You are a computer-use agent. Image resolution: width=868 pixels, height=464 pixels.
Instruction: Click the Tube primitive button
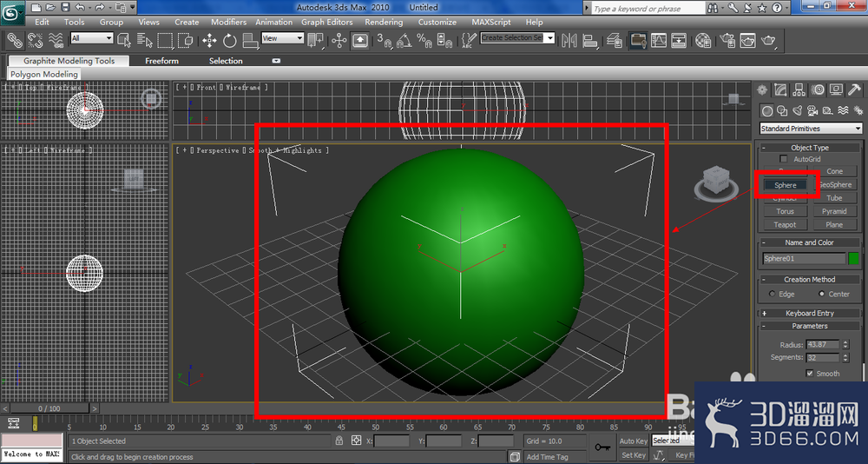point(834,198)
